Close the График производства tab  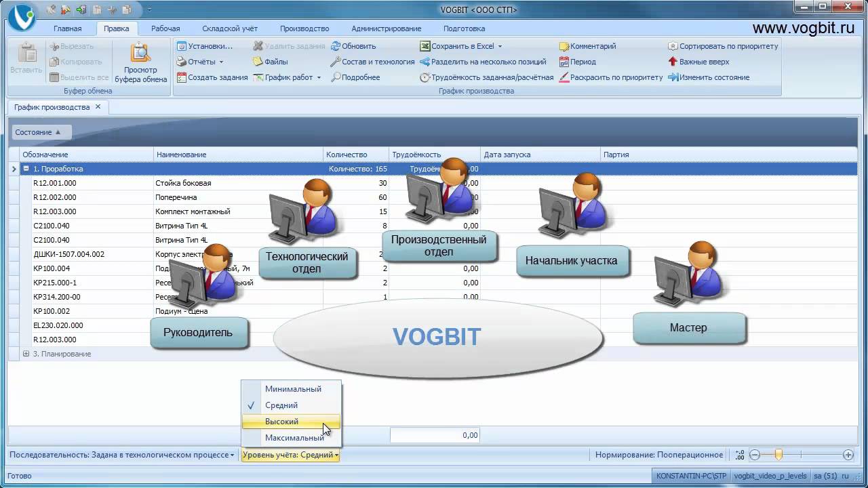point(98,107)
